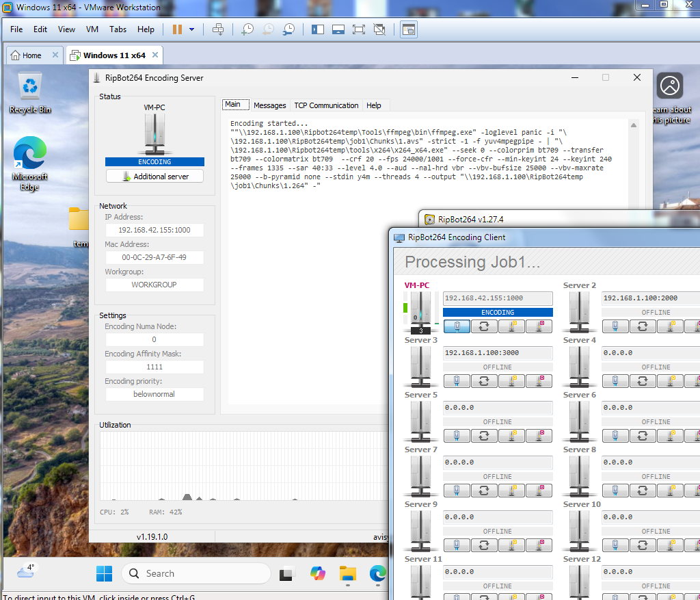700x600 pixels.
Task: Click yellow-marker server button for VM-PC
Action: point(511,326)
